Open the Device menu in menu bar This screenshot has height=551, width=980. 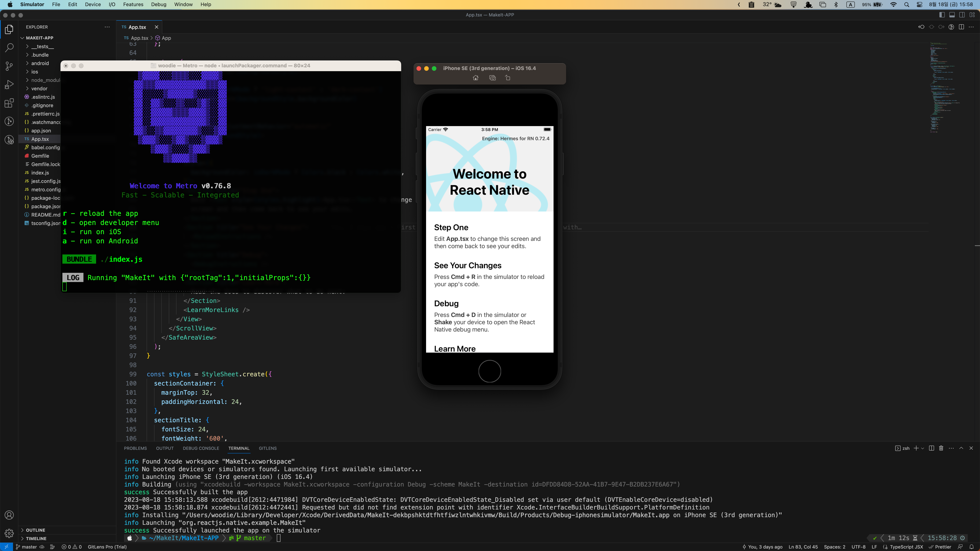[x=92, y=5]
